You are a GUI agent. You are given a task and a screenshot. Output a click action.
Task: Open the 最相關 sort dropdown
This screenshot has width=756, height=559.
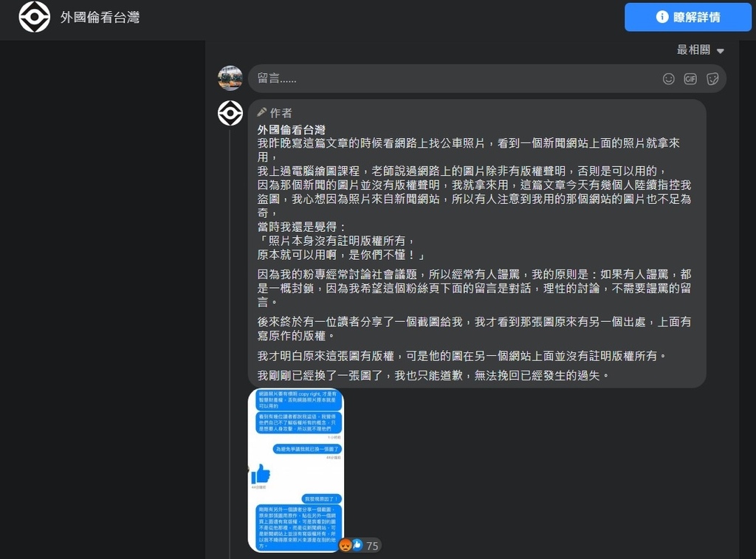click(700, 49)
